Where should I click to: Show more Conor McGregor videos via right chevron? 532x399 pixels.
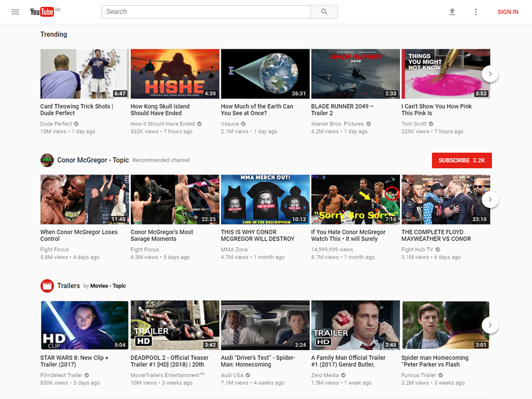point(490,199)
